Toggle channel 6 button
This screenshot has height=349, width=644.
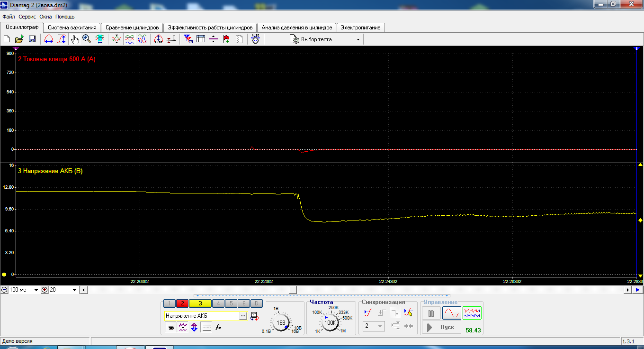243,303
